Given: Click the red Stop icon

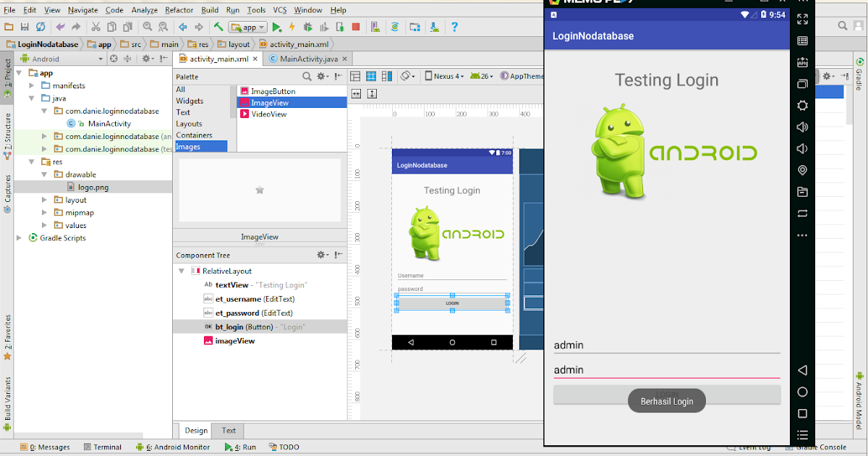Looking at the screenshot, I should coord(356,27).
